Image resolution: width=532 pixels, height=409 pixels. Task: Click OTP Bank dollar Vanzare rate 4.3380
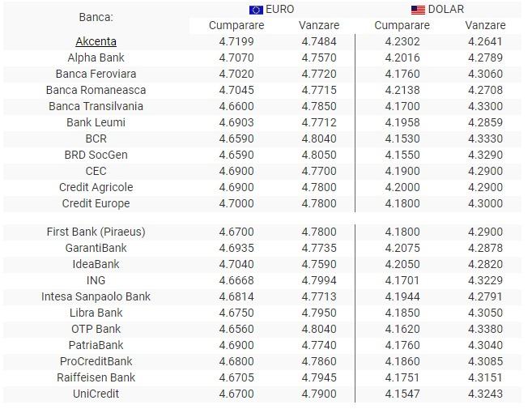[x=485, y=329]
